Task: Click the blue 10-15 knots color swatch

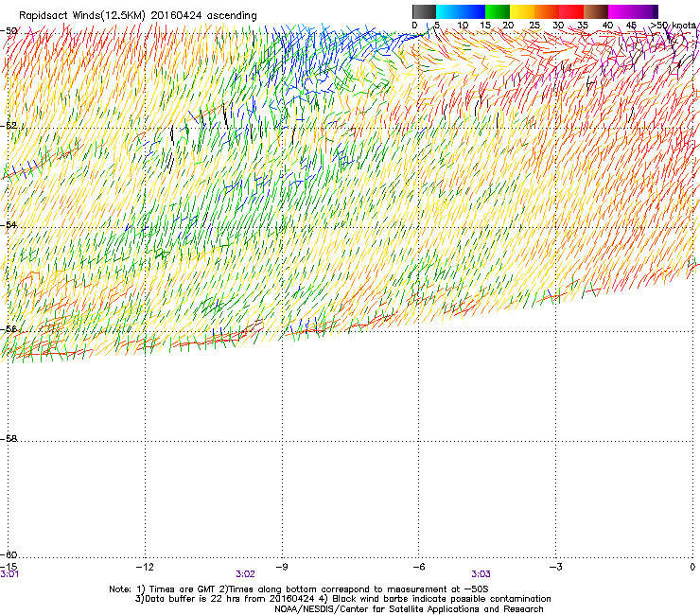Action: click(473, 11)
